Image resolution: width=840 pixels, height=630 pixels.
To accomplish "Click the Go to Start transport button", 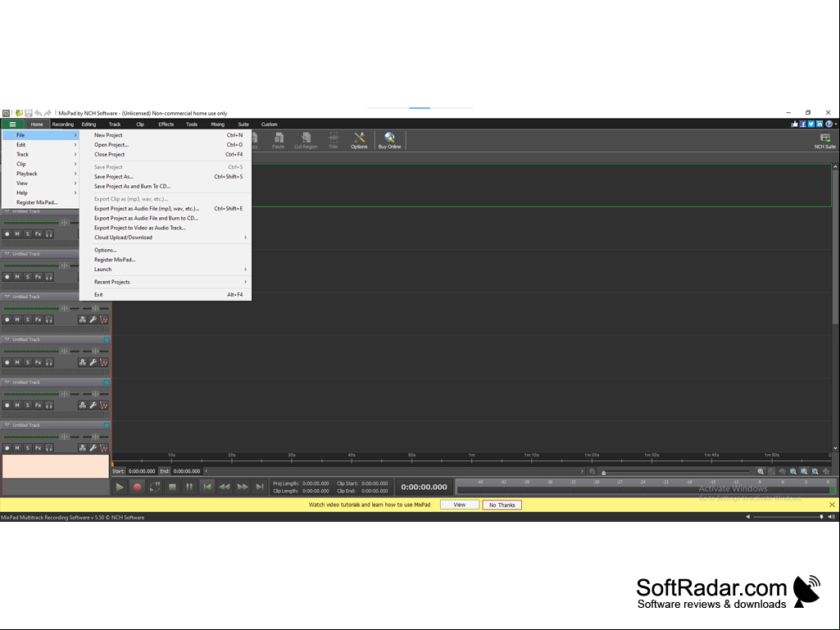I will pos(207,487).
